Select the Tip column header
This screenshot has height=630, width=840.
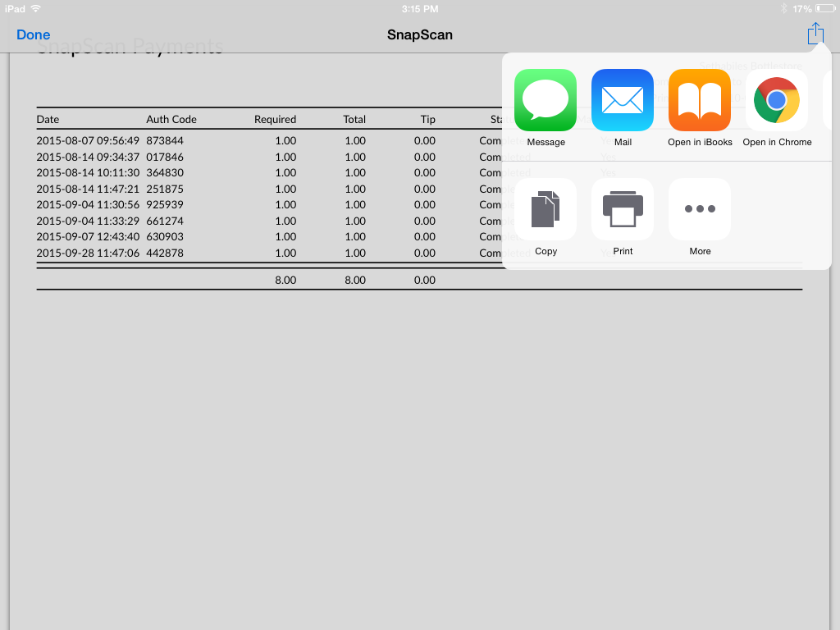tap(427, 120)
